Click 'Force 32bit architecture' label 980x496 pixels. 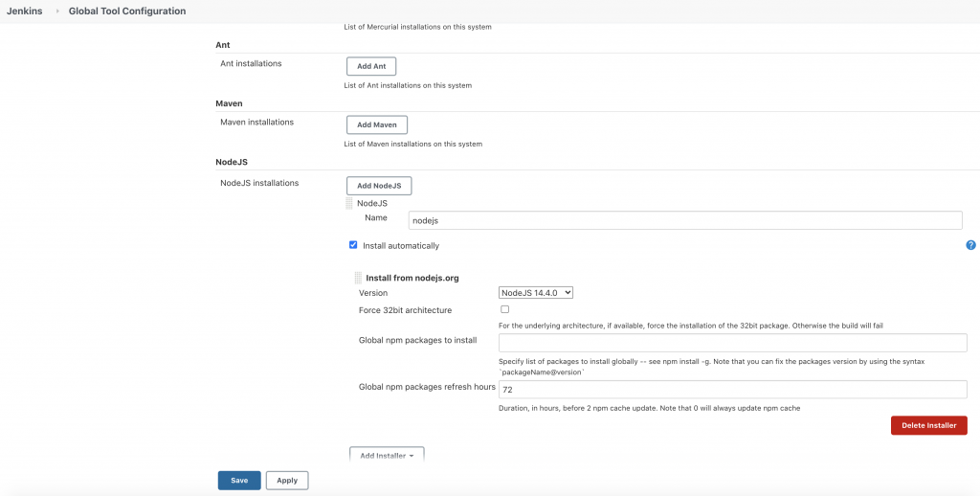[405, 310]
